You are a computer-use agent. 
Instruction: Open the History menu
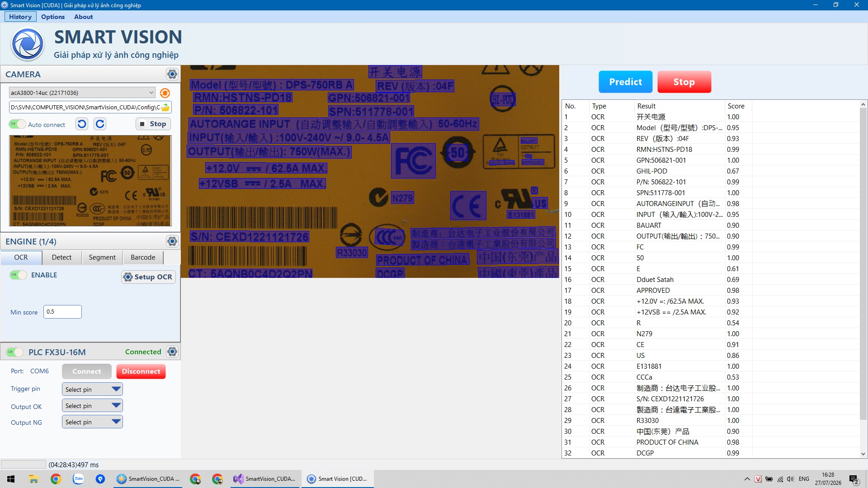tap(20, 17)
